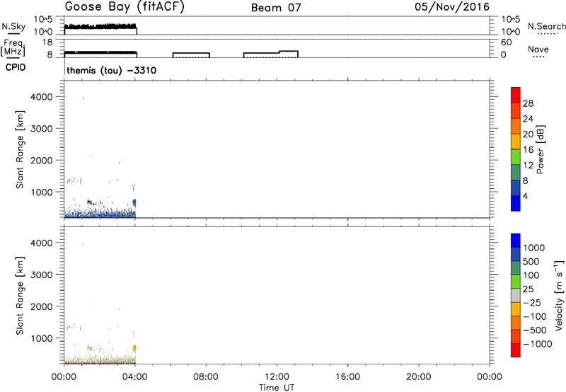Select the 'Beam 07' heading
The width and height of the screenshot is (566, 392).
[276, 8]
